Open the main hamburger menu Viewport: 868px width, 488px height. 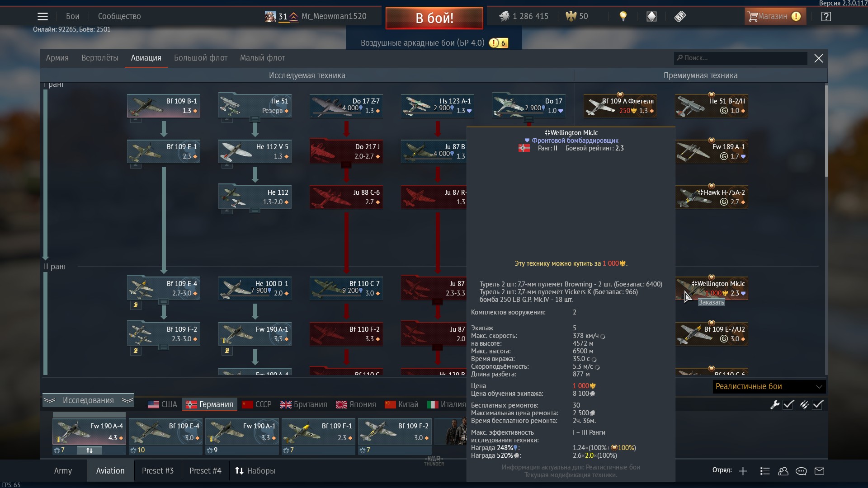[42, 16]
